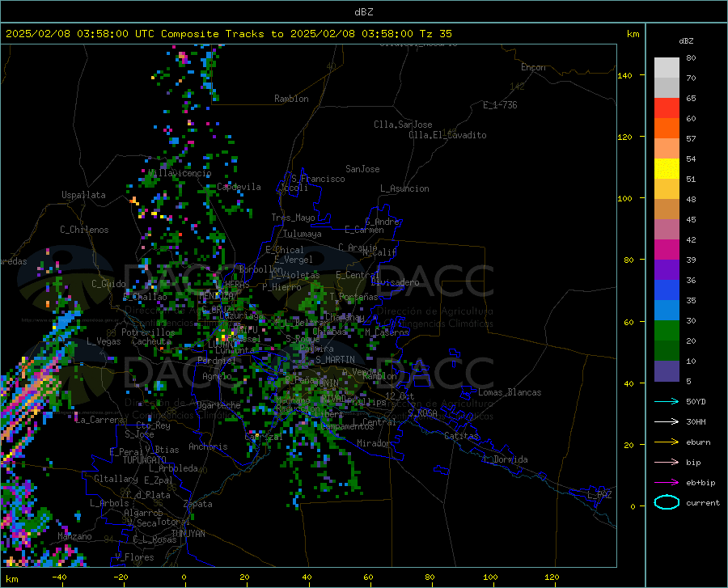Select the yellow dotted 51-54 dBZ swatch

click(x=667, y=169)
